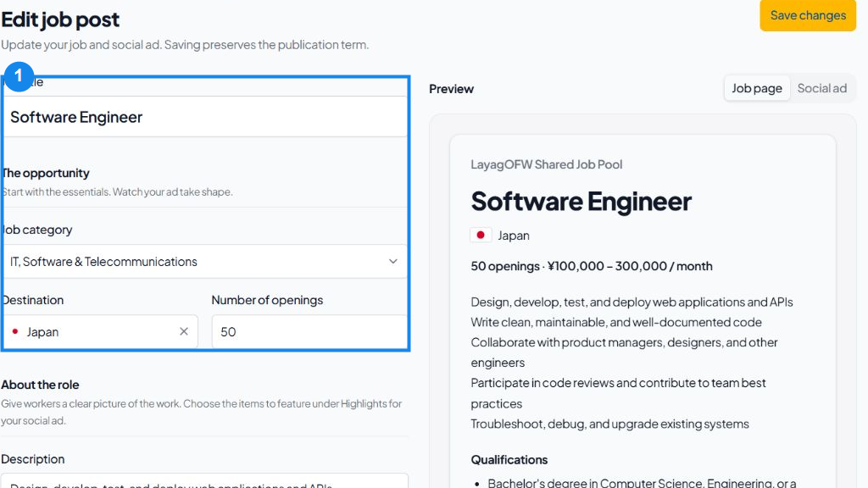Open the Job category dropdown
This screenshot has width=868, height=488.
[205, 261]
